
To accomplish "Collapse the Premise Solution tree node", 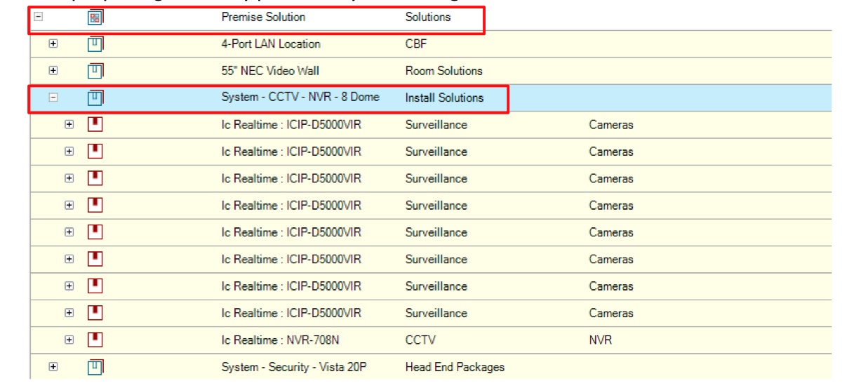I will [39, 17].
